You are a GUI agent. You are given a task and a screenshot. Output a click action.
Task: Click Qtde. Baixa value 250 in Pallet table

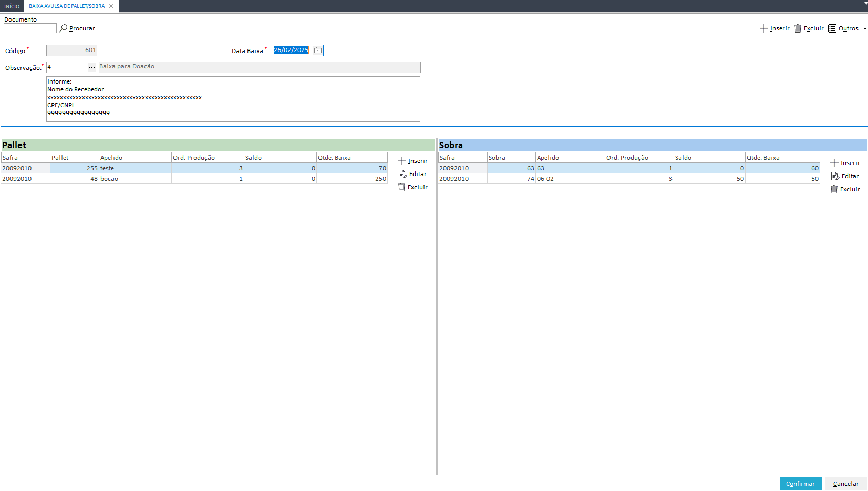click(x=352, y=179)
